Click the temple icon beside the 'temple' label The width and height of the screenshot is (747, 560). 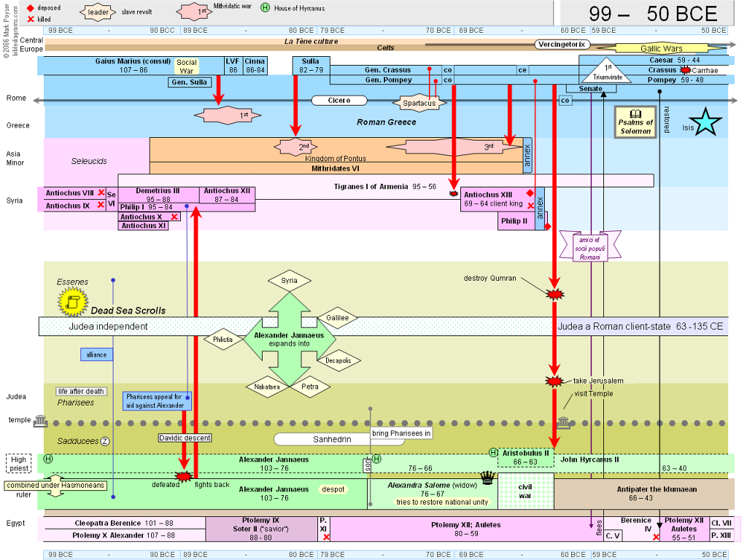click(x=41, y=421)
